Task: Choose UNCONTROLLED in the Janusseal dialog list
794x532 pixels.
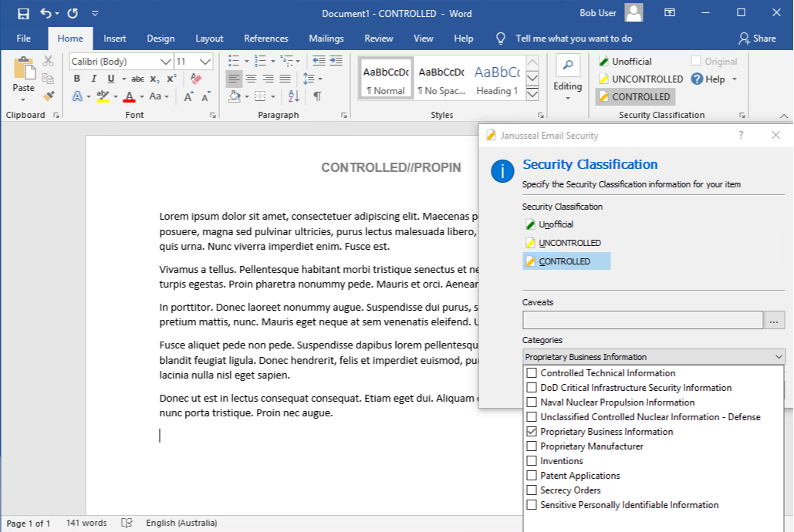Action: tap(563, 243)
